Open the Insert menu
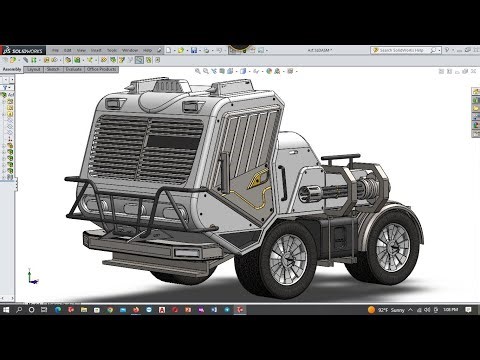 point(96,50)
